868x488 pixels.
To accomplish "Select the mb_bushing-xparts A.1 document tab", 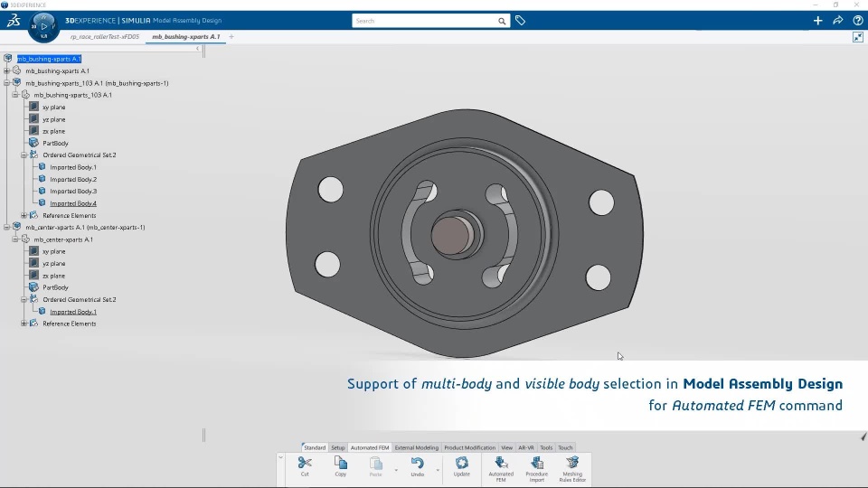I will point(186,37).
